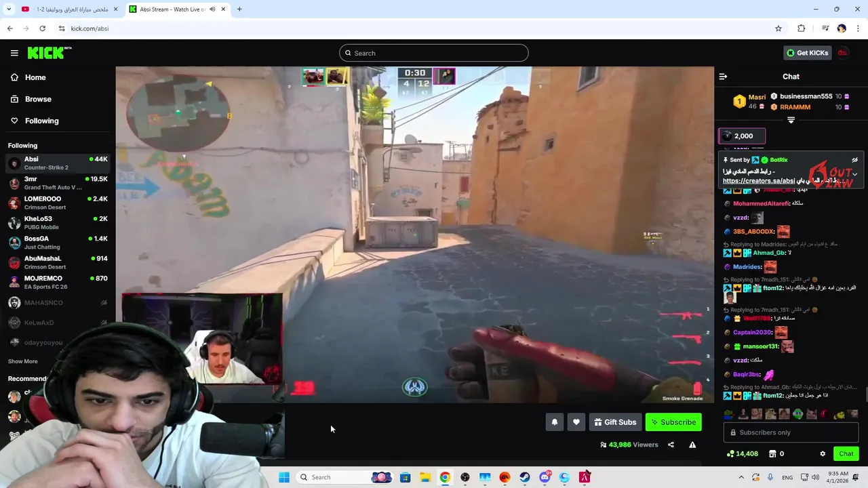Expand the pinned message chevron
Image resolution: width=868 pixels, height=488 pixels.
pyautogui.click(x=854, y=174)
